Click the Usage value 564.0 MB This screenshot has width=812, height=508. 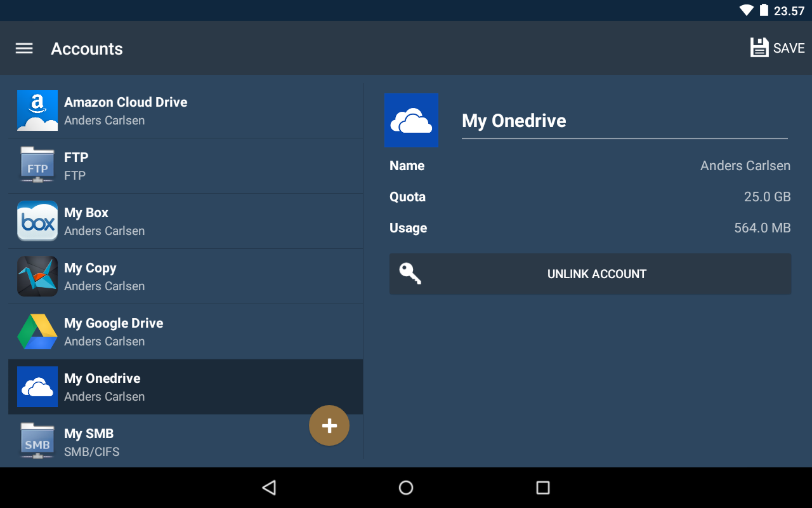[x=763, y=228]
